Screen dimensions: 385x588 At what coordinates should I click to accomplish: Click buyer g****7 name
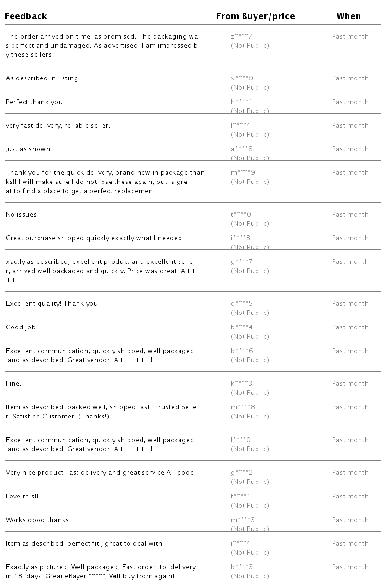(242, 262)
